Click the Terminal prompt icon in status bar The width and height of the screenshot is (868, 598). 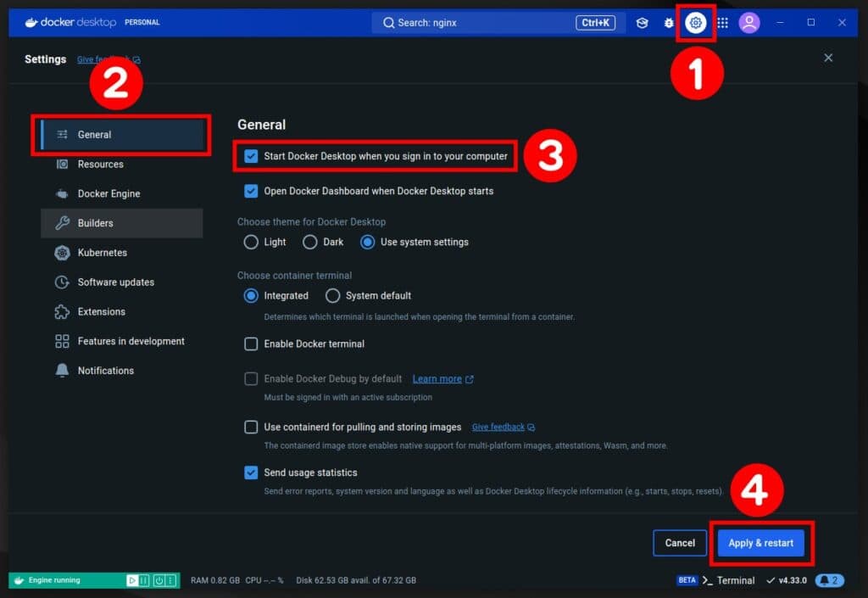[707, 580]
